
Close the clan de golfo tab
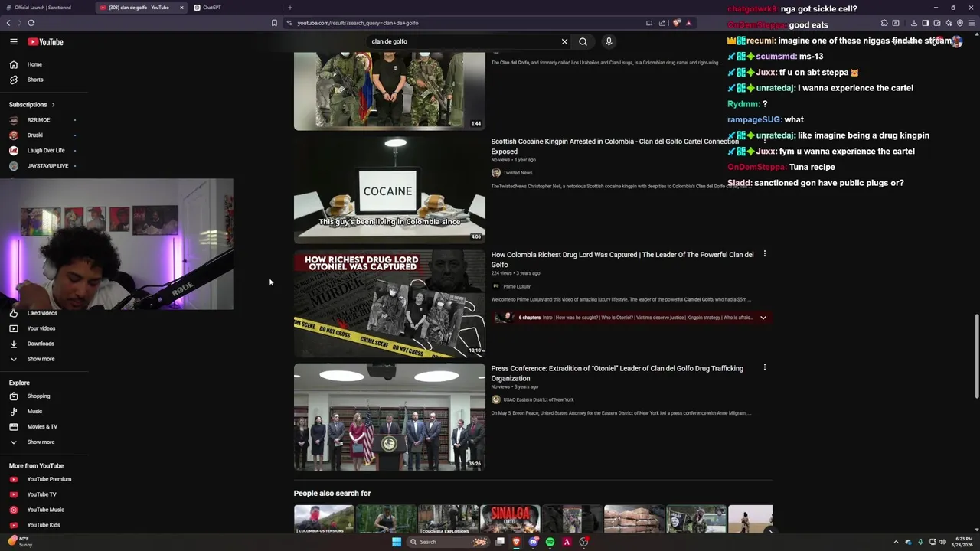pyautogui.click(x=181, y=8)
